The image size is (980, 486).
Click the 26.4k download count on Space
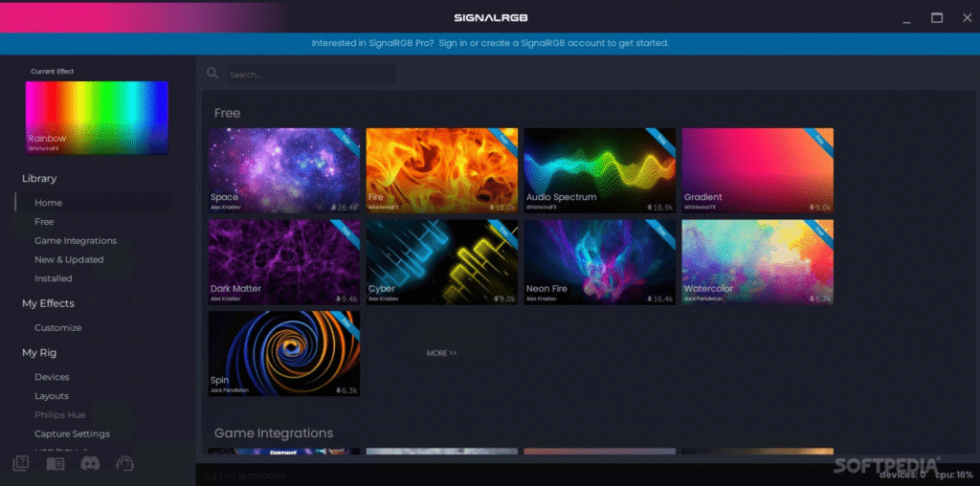point(345,208)
